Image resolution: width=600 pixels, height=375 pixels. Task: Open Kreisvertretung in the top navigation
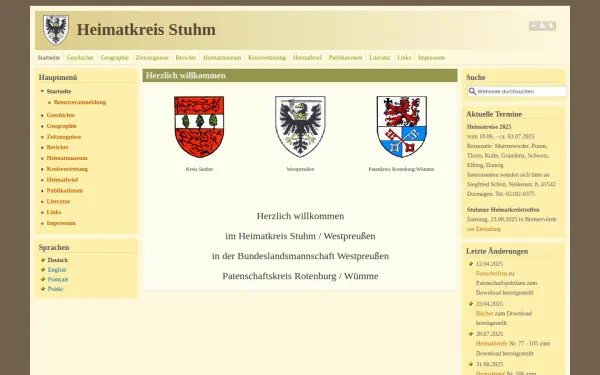267,58
